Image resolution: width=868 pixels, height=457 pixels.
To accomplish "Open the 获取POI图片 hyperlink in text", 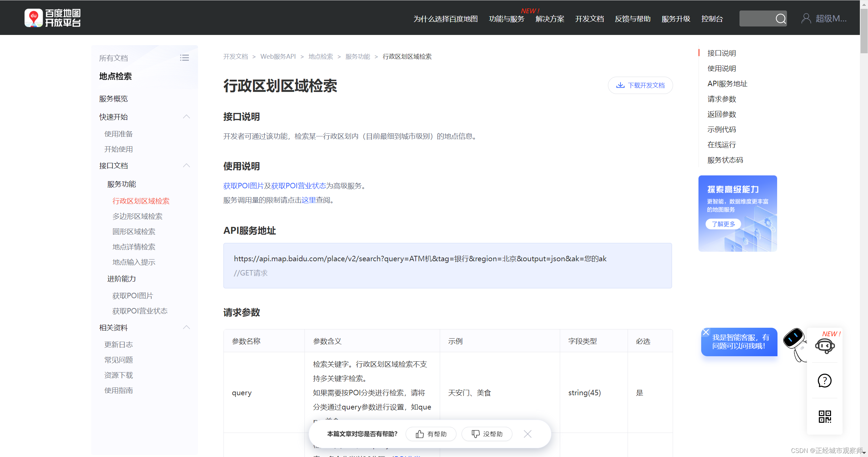I will coord(243,186).
